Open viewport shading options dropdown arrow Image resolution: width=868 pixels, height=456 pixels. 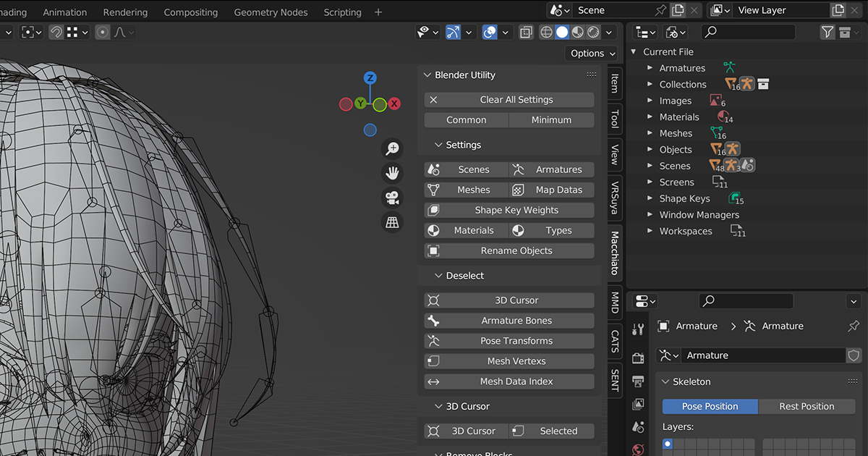[610, 32]
